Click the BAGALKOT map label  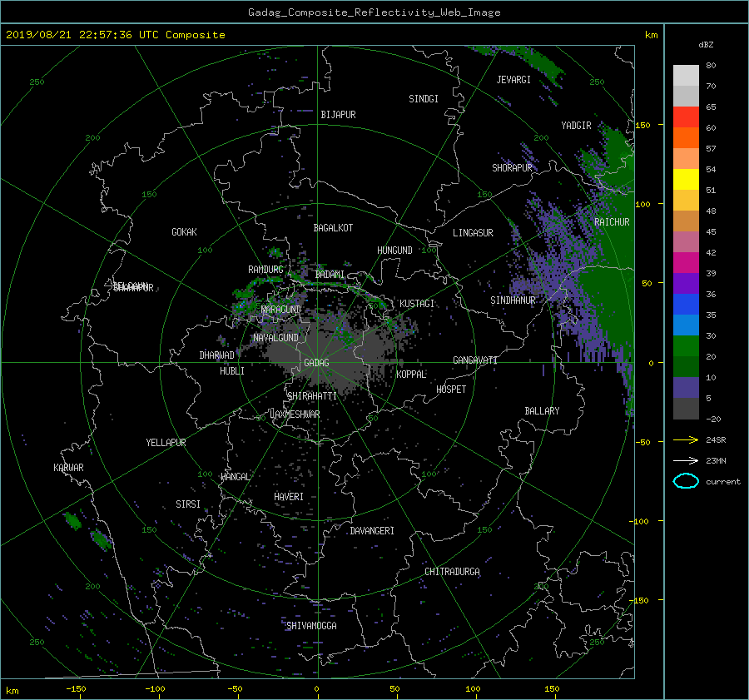(333, 228)
